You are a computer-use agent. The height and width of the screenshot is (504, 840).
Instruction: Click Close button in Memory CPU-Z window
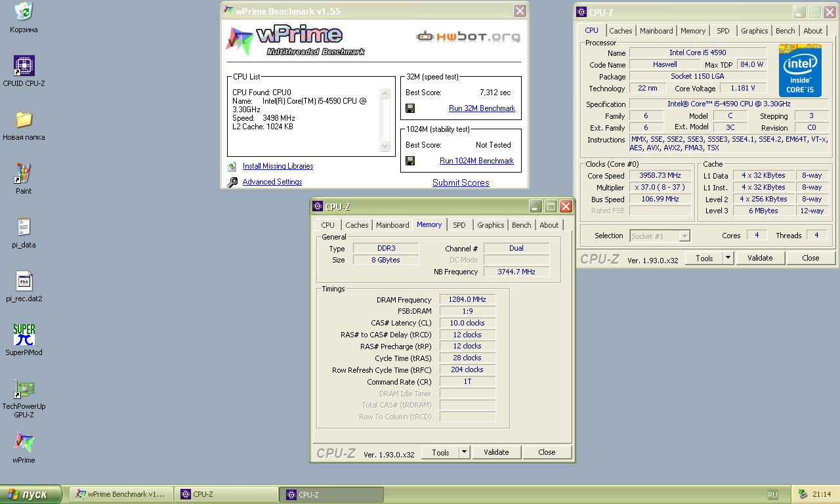[x=547, y=452]
